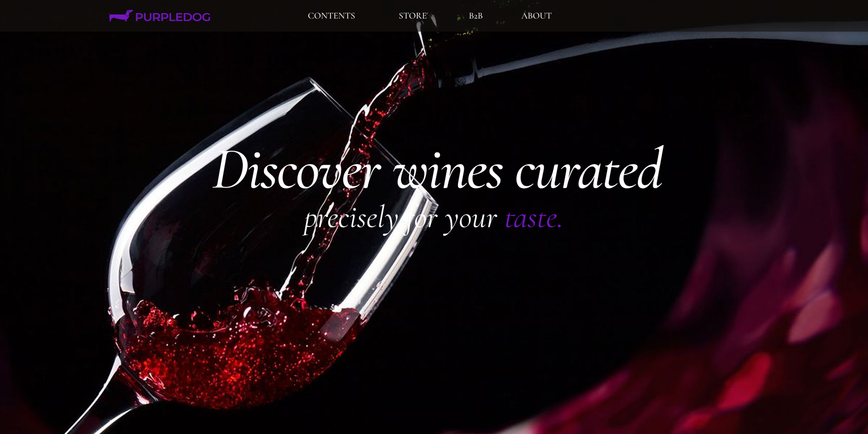Click the purple dachshund logo icon
This screenshot has width=868, height=434.
pyautogui.click(x=121, y=16)
